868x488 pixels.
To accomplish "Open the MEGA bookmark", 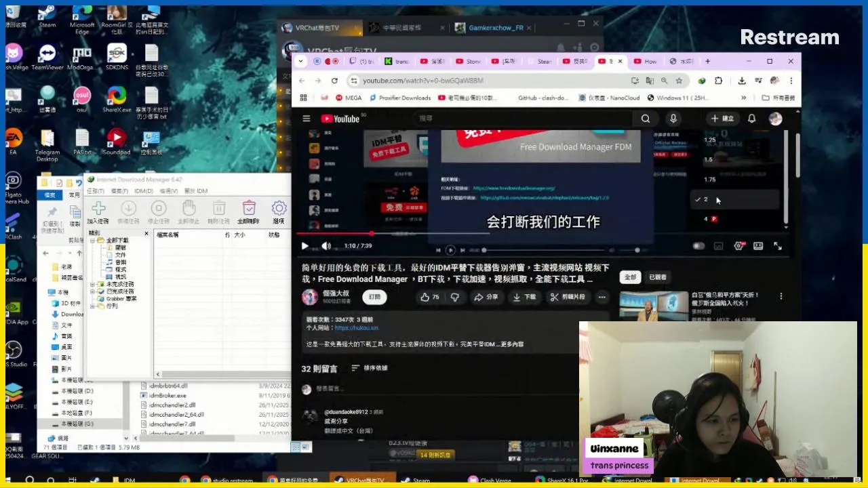I will 349,98.
